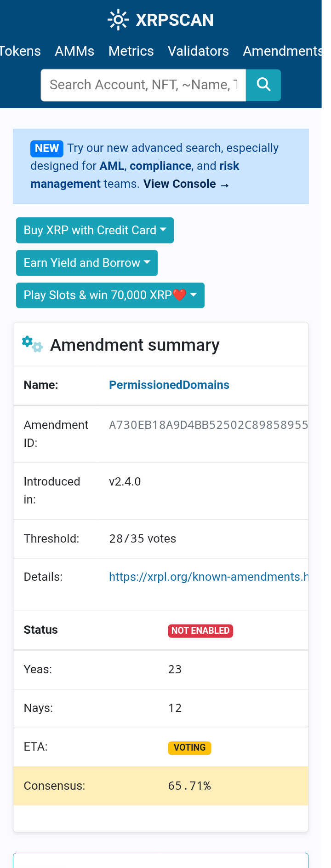Click the yellow VOTING badge
The image size is (331, 868).
point(189,747)
